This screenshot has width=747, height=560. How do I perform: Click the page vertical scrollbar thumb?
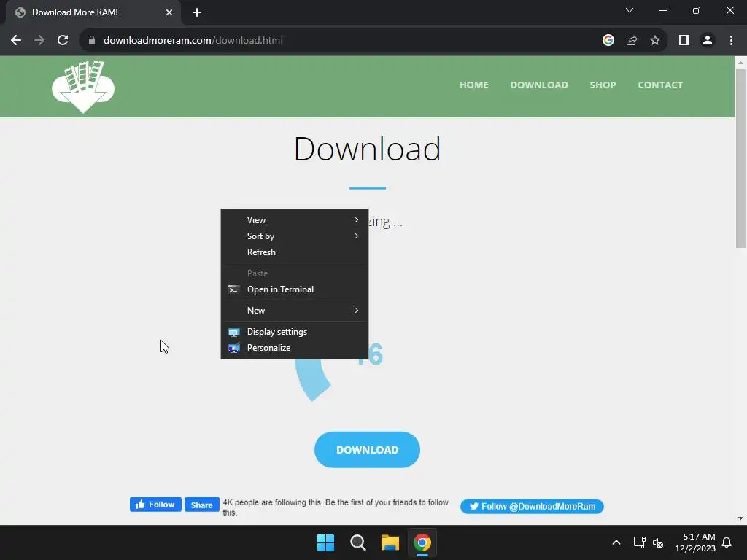(741, 158)
